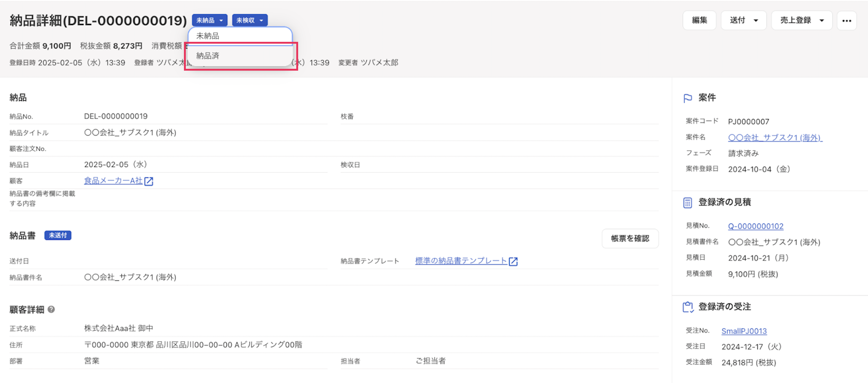The image size is (868, 383).
Task: Click 合計金額 9,100円 in header
Action: point(40,46)
